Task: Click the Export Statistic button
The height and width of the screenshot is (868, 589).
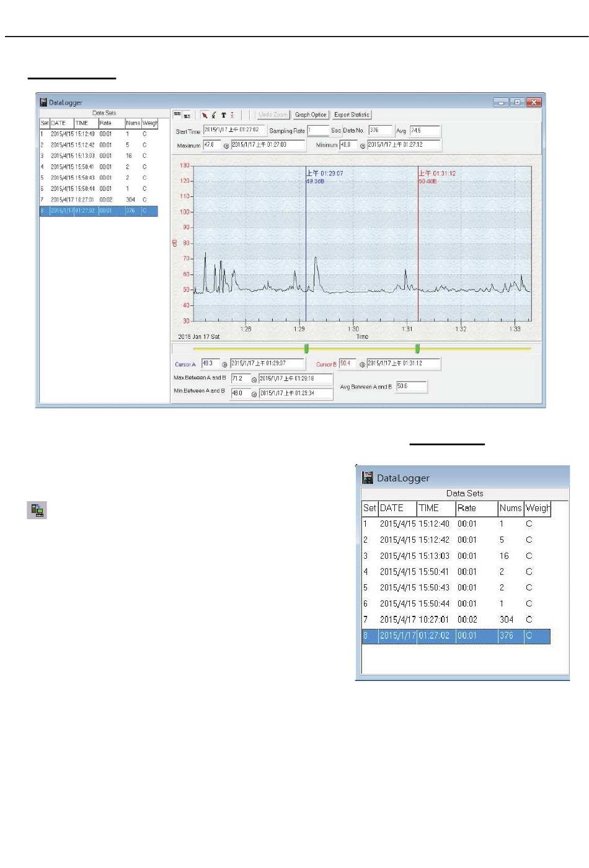Action: (x=352, y=115)
